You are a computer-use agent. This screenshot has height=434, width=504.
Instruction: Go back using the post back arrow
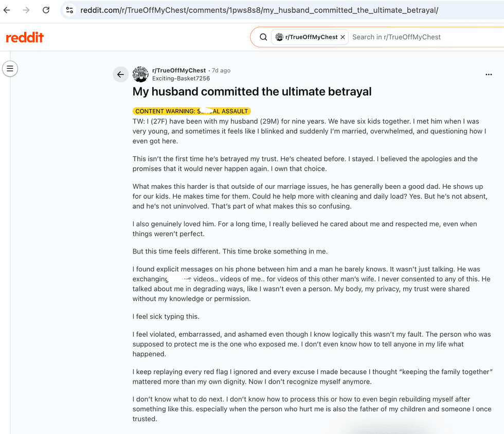(120, 75)
